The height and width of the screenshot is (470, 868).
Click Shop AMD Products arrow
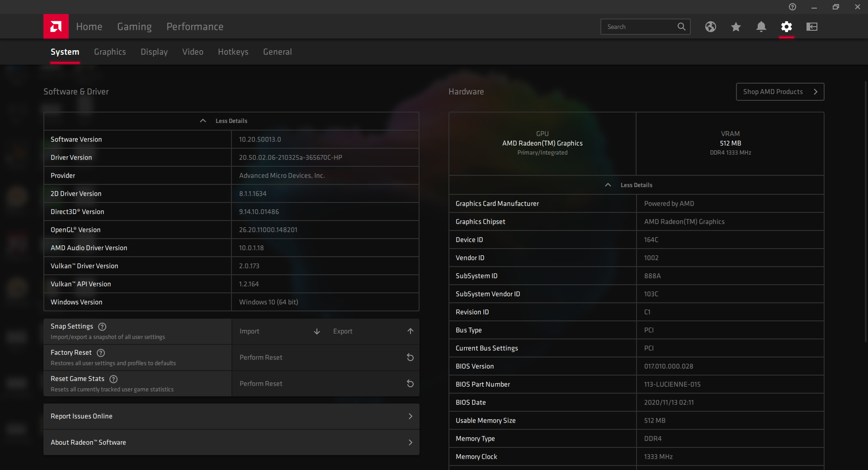(816, 92)
